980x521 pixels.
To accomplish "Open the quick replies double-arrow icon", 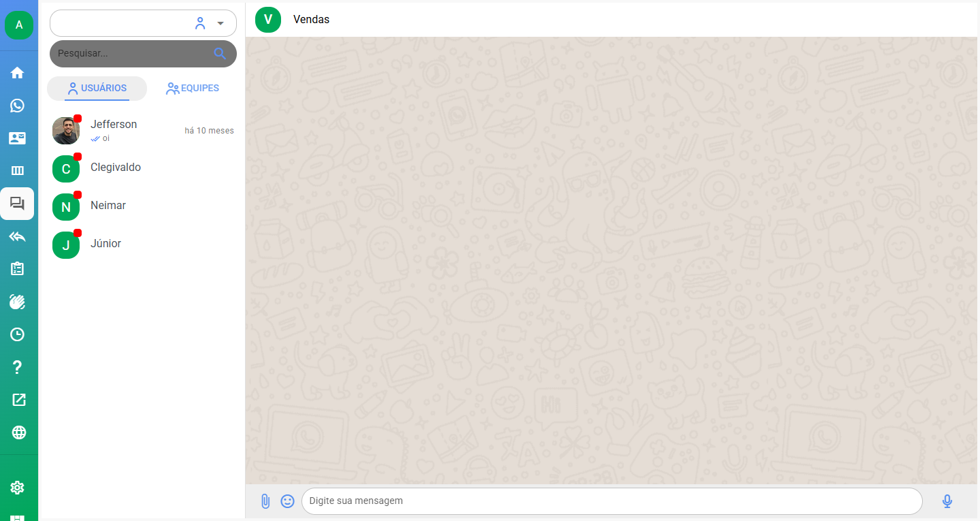I will coord(18,236).
